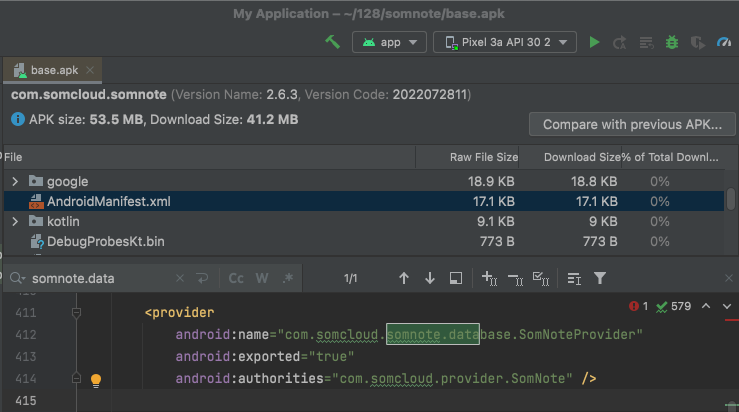This screenshot has width=739, height=412.
Task: Toggle Match Case (Cc) in search bar
Action: [x=237, y=278]
